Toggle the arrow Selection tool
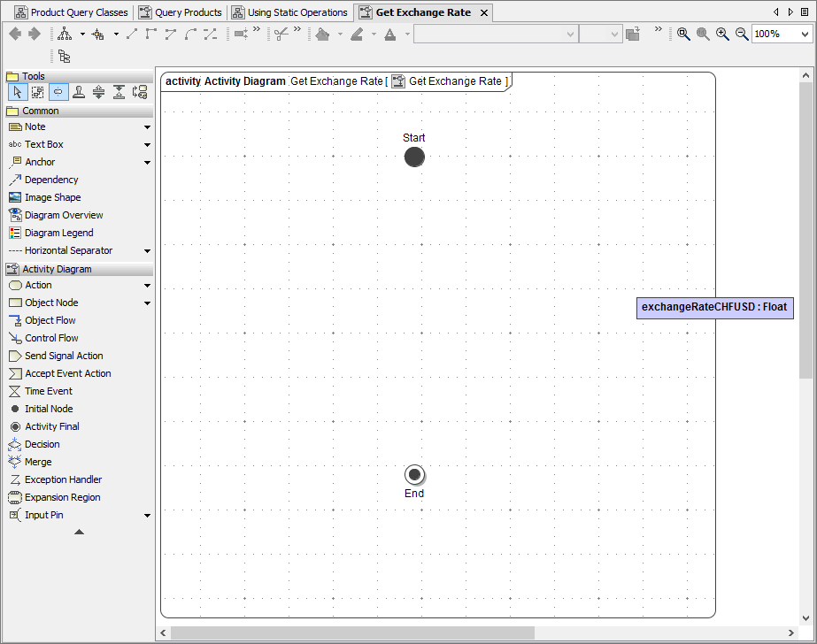Image resolution: width=817 pixels, height=644 pixels. point(17,92)
